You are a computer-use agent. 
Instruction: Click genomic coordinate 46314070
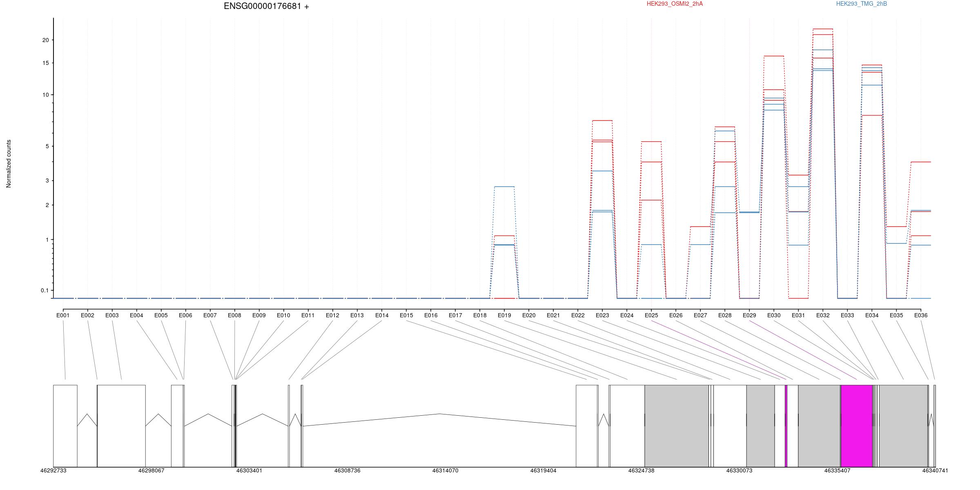445,470
